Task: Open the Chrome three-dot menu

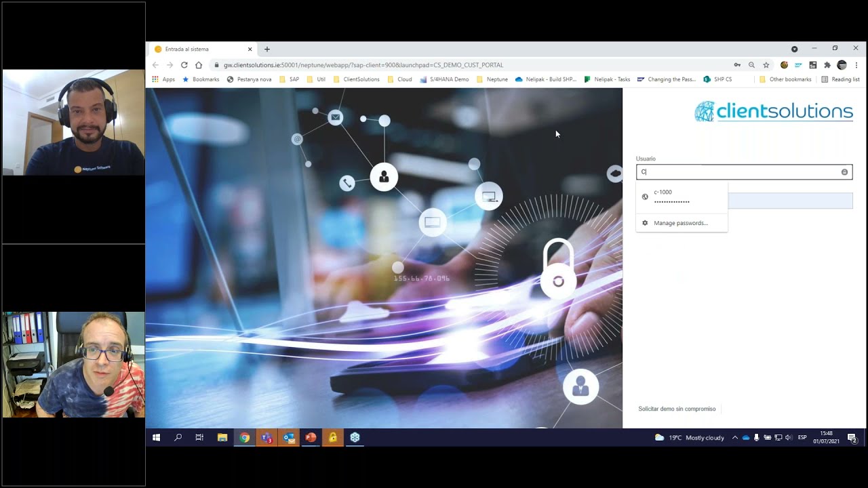Action: point(856,65)
